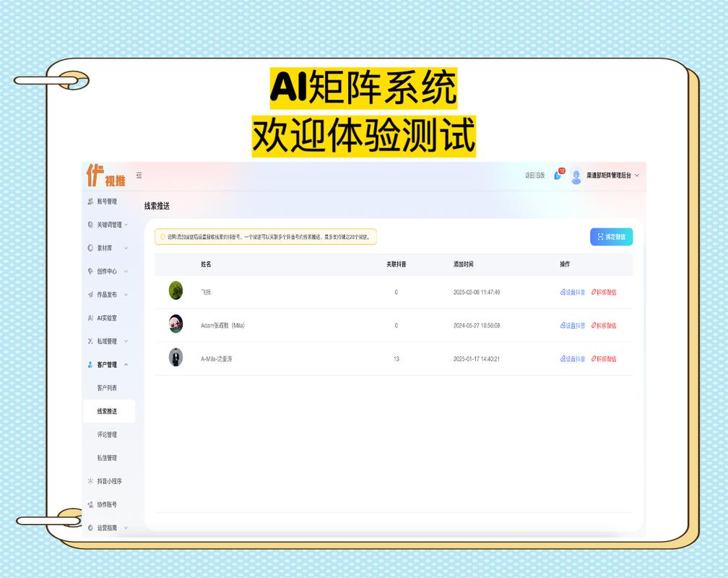Click the 素材库 sidebar icon
The height and width of the screenshot is (578, 728).
pyautogui.click(x=90, y=248)
